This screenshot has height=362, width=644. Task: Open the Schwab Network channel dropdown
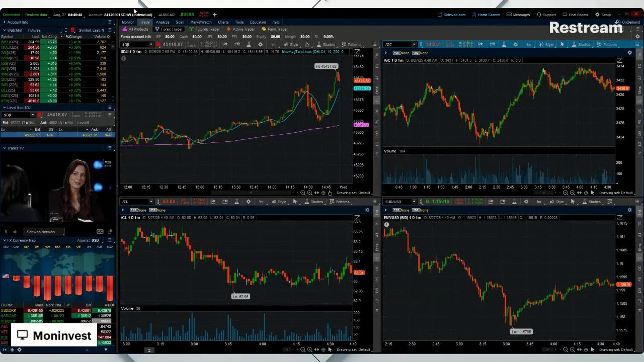[44, 232]
